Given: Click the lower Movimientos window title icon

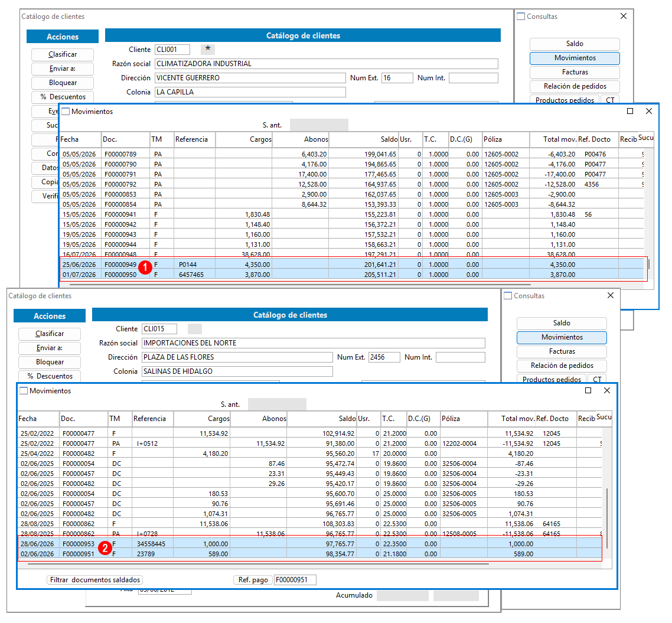Looking at the screenshot, I should pos(24,391).
